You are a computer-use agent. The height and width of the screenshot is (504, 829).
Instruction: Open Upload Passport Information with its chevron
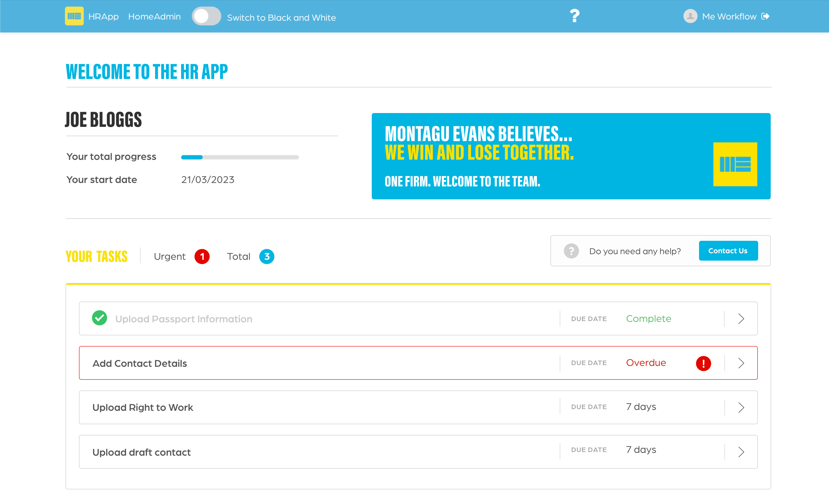click(x=741, y=318)
